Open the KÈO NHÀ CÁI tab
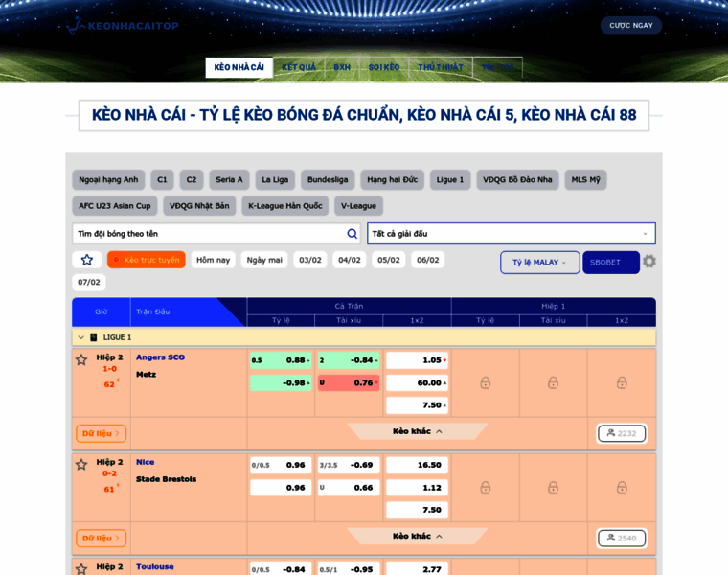728x575 pixels. click(239, 67)
